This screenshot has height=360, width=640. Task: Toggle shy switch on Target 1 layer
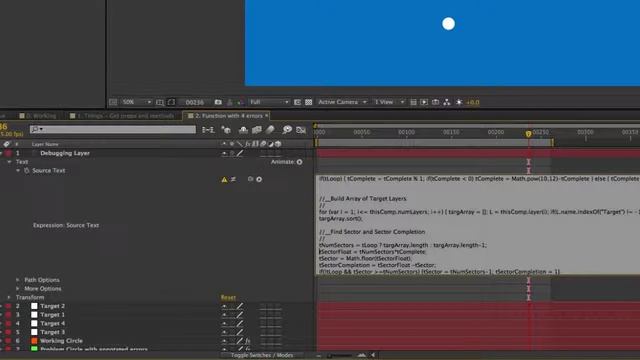224,315
